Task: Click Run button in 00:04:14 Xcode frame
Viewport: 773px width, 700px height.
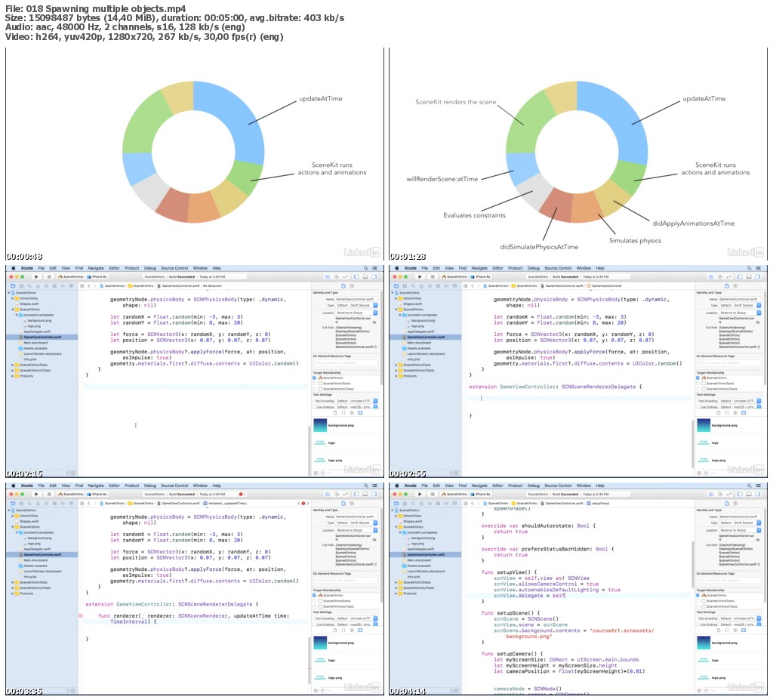Action: (x=420, y=495)
